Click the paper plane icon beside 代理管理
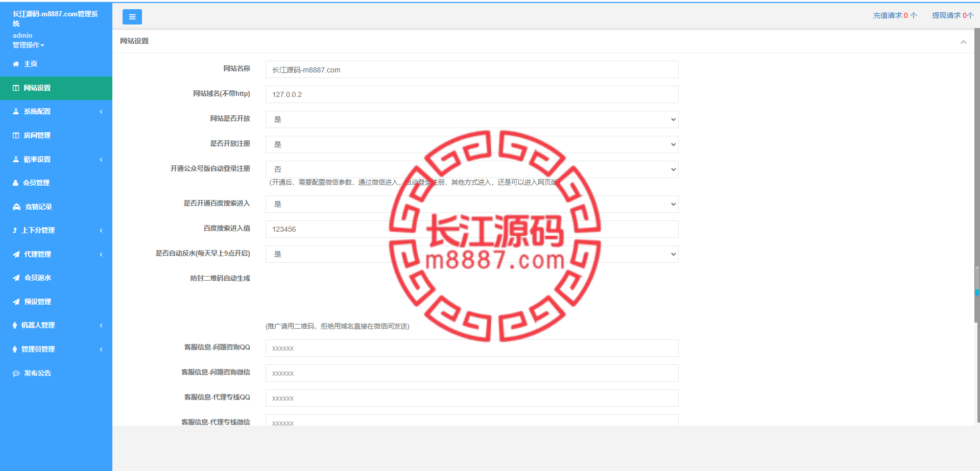Screen dimensions: 980x471 [16, 254]
